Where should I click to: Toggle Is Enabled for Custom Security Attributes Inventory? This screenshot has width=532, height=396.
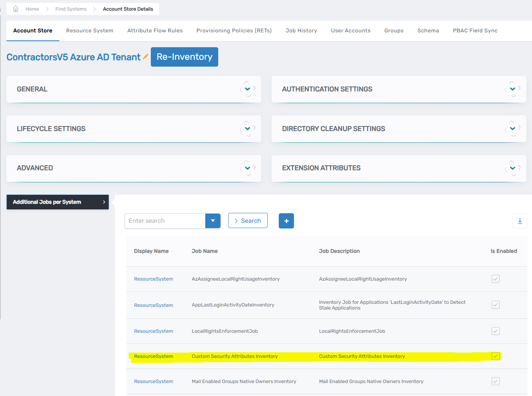click(x=495, y=356)
